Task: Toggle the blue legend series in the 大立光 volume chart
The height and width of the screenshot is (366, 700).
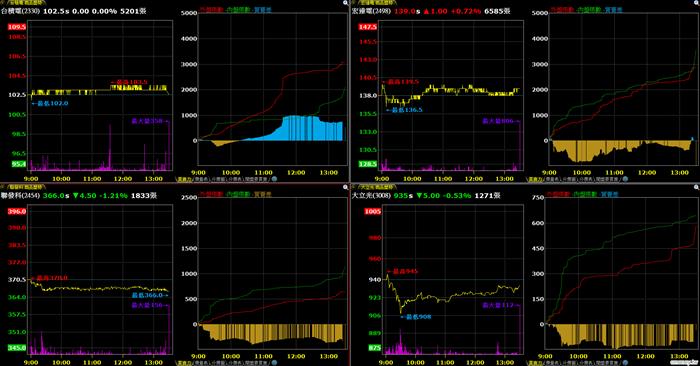Action: point(609,194)
